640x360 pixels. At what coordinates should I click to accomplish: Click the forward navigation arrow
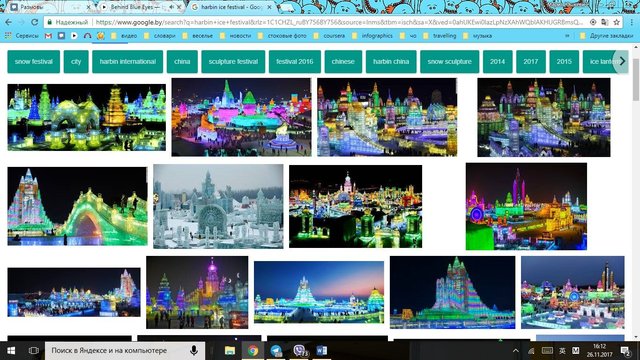[x=21, y=22]
